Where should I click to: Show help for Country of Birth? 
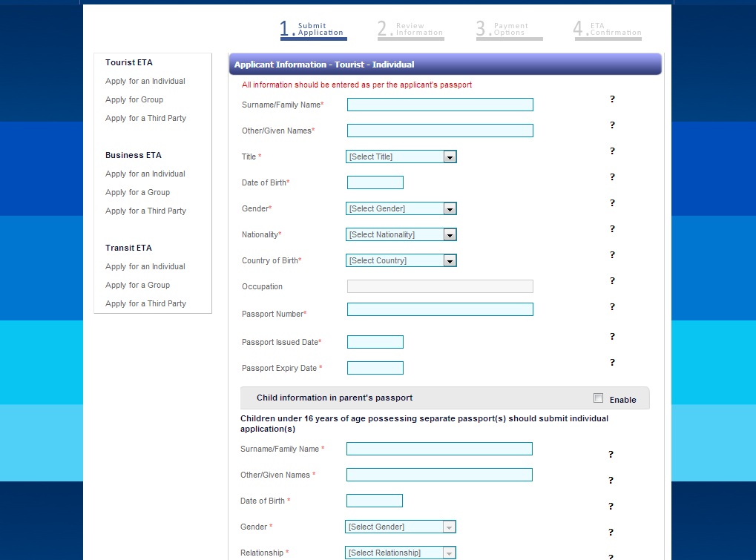pyautogui.click(x=612, y=255)
